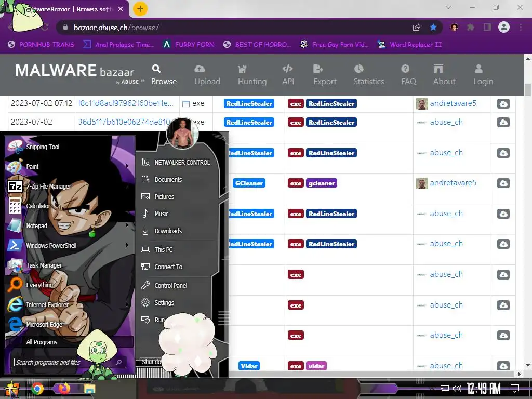Click Chrome icon on the taskbar
Image resolution: width=532 pixels, height=399 pixels.
coord(37,389)
